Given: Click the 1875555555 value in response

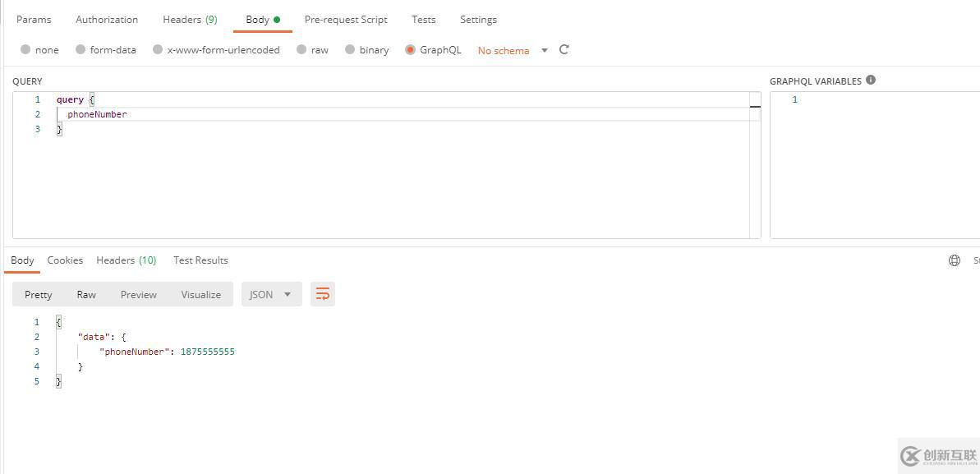Looking at the screenshot, I should coord(208,352).
